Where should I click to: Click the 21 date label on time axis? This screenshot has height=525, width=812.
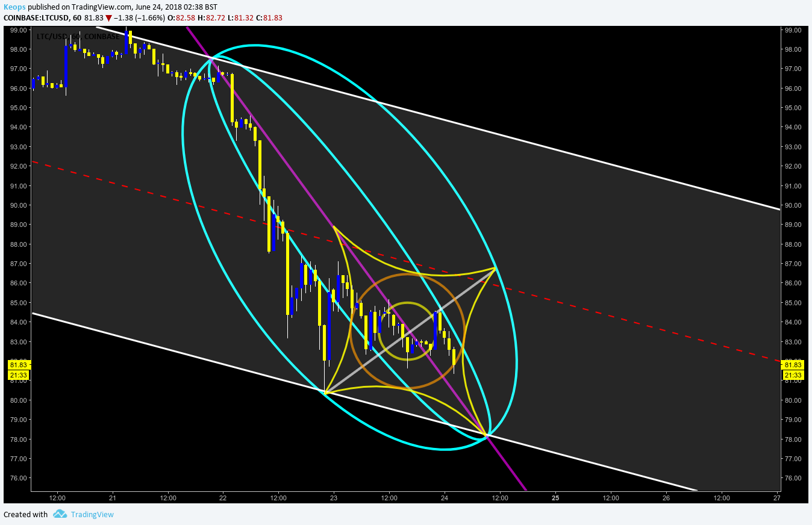point(113,498)
